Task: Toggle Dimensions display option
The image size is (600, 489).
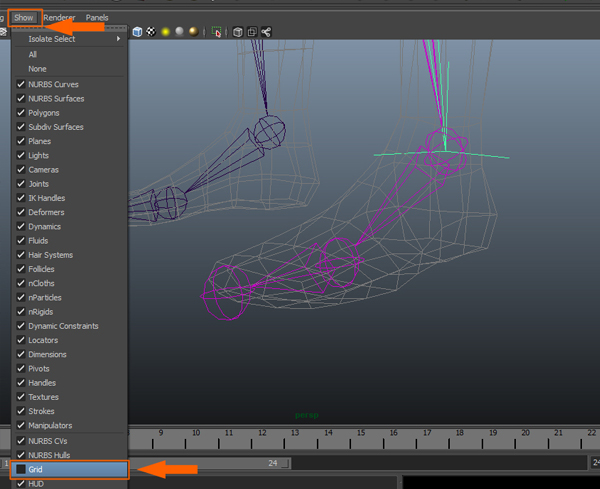Action: 69,354
